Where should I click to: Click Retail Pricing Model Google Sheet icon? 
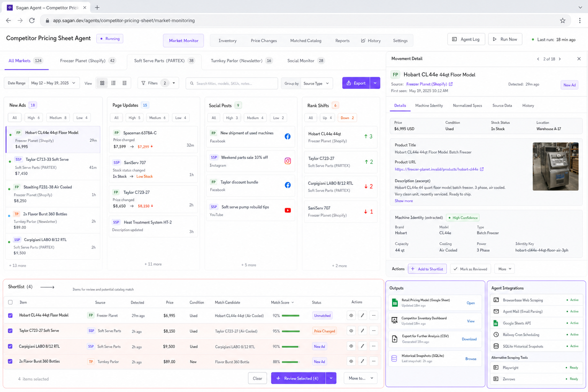[x=395, y=303]
